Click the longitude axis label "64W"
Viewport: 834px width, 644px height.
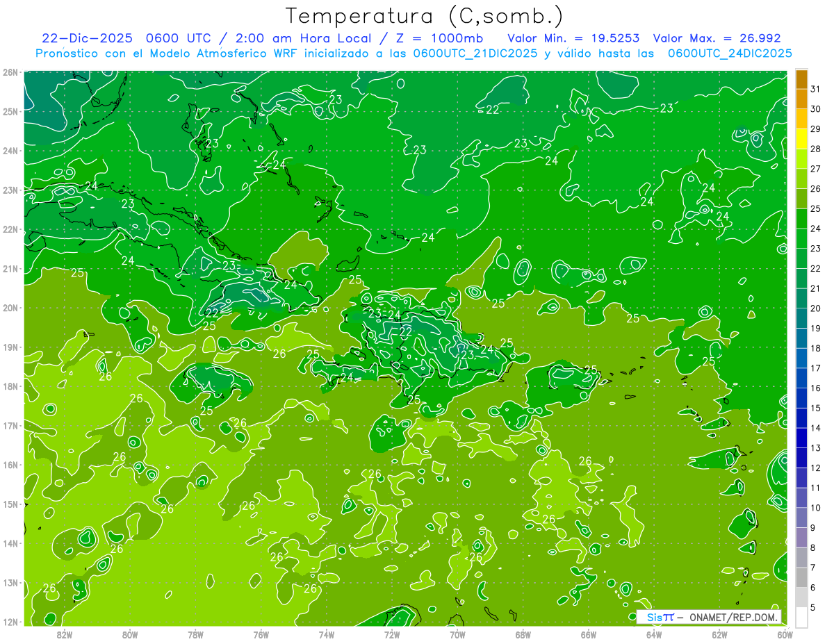654,634
